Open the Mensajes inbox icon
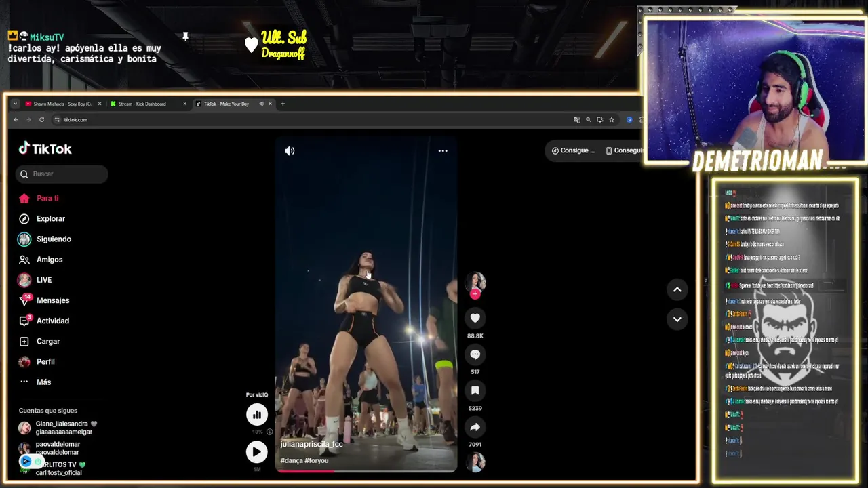 tap(24, 300)
